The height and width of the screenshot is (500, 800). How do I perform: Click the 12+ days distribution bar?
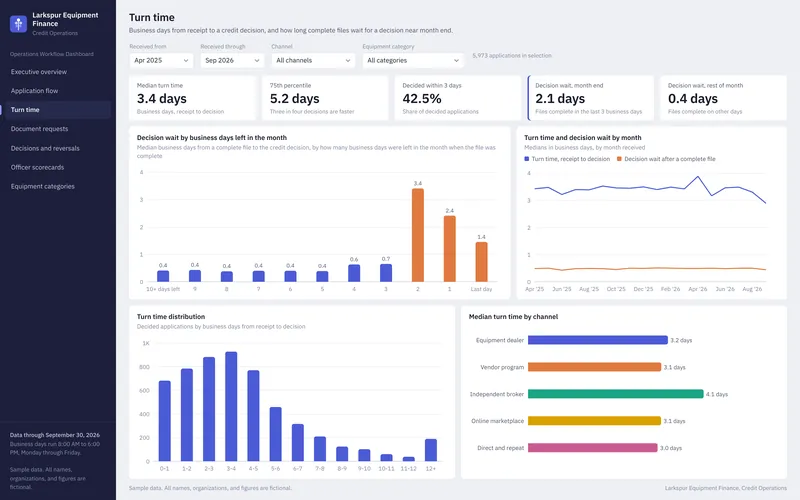[x=431, y=450]
